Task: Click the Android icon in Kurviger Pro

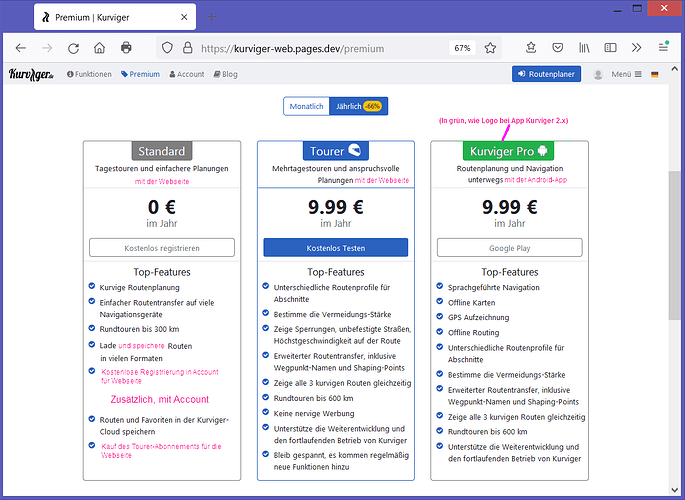Action: point(543,151)
